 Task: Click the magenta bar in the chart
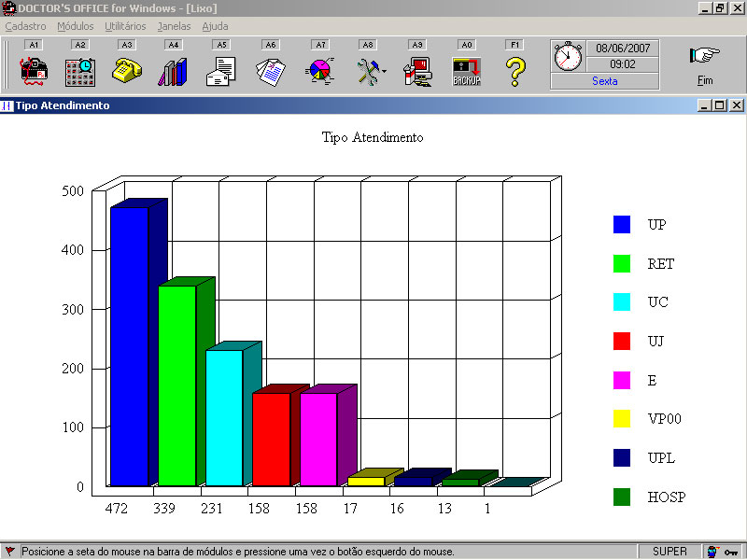[318, 439]
